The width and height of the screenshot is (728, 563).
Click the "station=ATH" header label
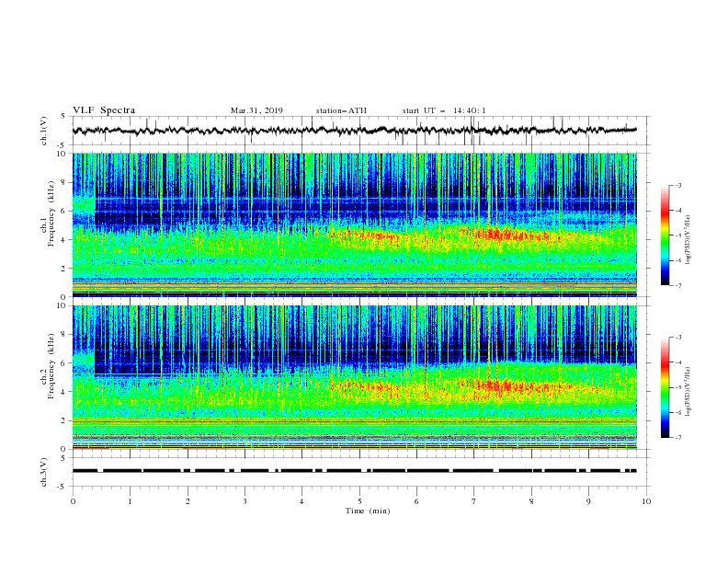(341, 110)
